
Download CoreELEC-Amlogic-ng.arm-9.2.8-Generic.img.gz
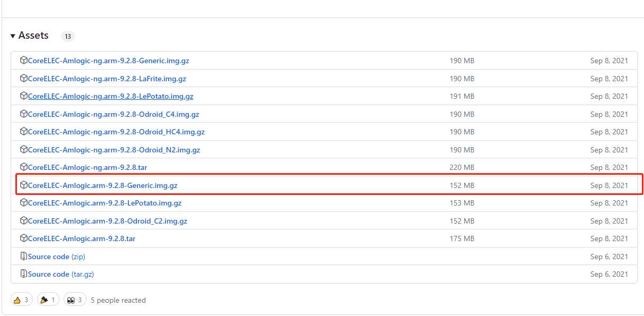tap(109, 61)
